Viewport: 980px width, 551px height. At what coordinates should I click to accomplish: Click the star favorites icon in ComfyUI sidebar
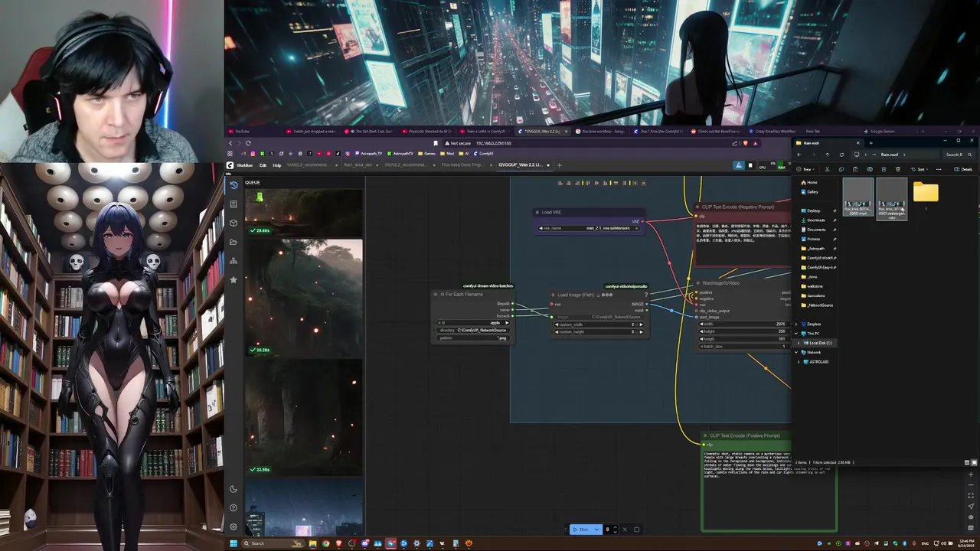[234, 279]
